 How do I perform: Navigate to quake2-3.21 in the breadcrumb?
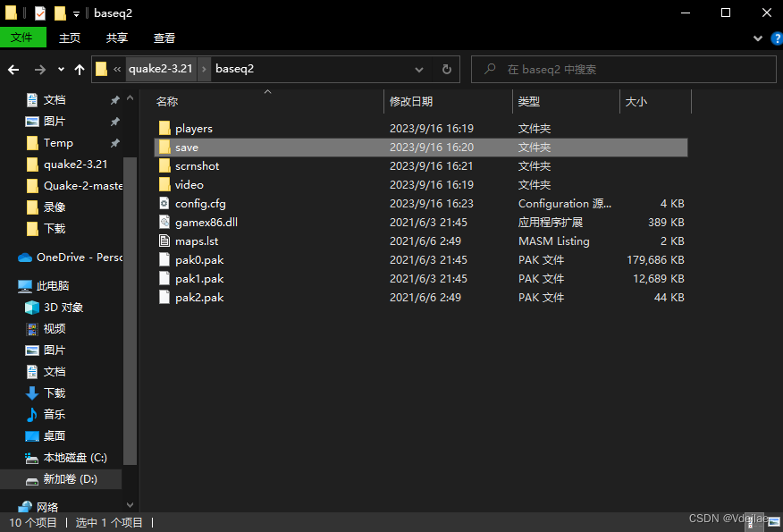(x=161, y=69)
